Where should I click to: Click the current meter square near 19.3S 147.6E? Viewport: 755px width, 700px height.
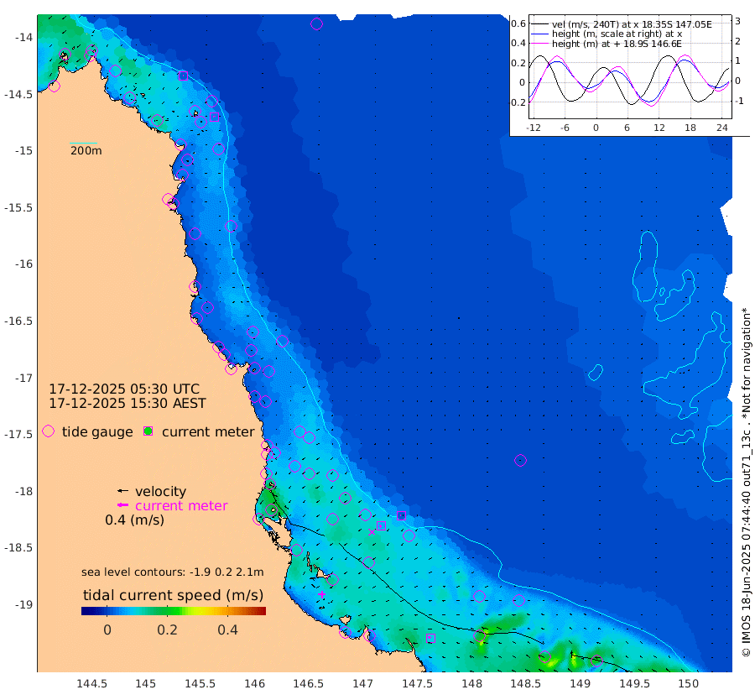430,638
